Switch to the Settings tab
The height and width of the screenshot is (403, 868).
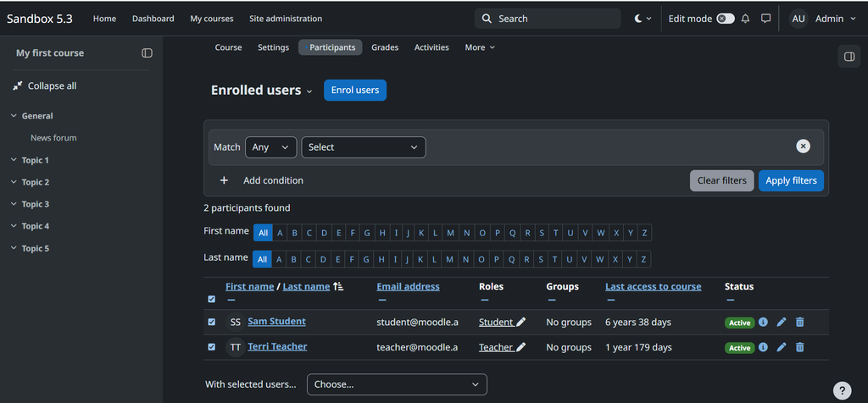(x=273, y=47)
